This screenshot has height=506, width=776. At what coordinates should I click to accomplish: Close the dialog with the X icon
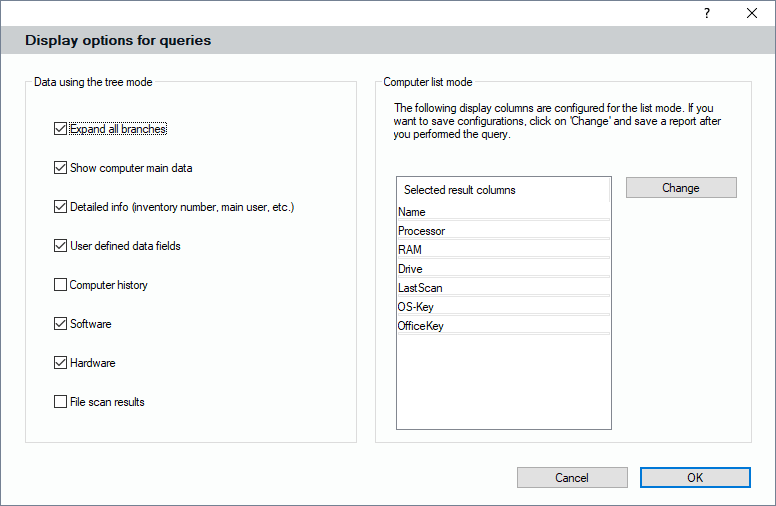(x=752, y=13)
